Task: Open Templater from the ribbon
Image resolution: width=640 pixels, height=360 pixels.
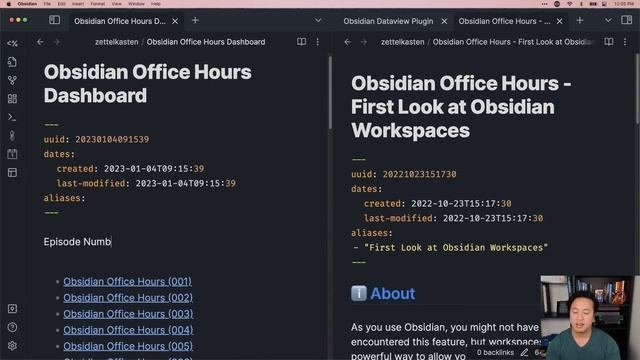Action: (x=12, y=43)
